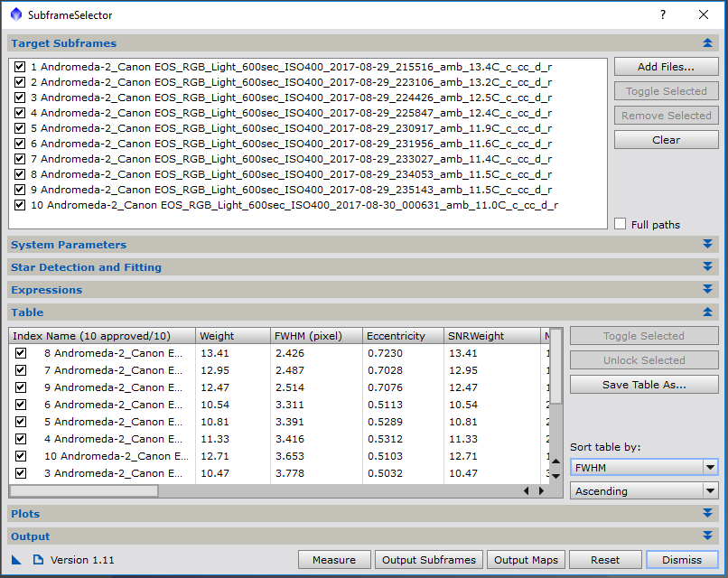Click the Eccentricity column header
The image size is (728, 578).
tap(403, 336)
